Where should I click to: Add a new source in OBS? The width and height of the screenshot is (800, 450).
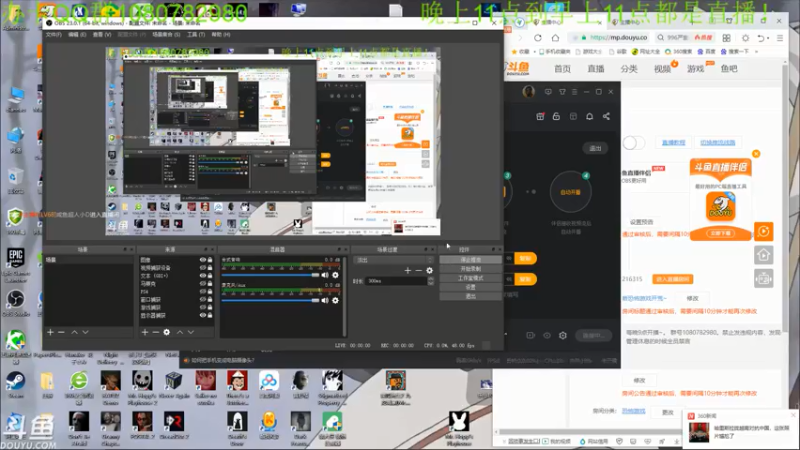coord(145,332)
